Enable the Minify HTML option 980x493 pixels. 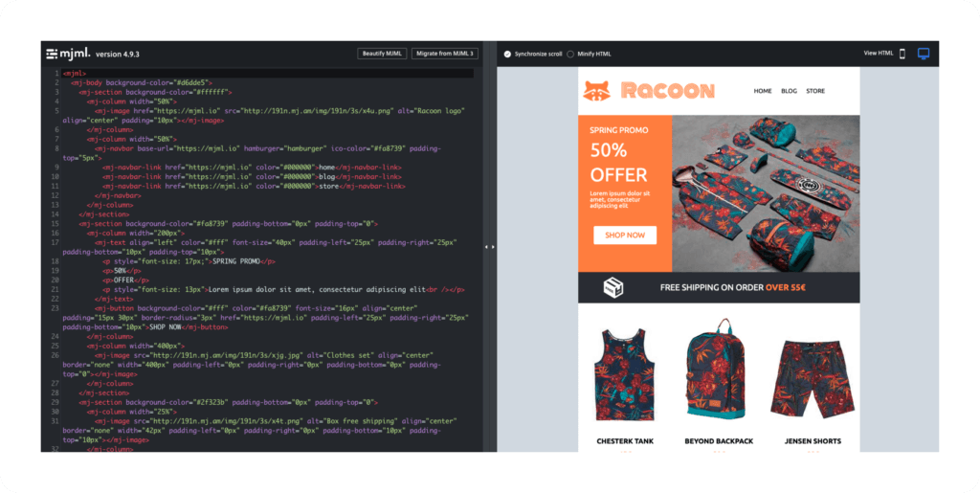click(571, 54)
